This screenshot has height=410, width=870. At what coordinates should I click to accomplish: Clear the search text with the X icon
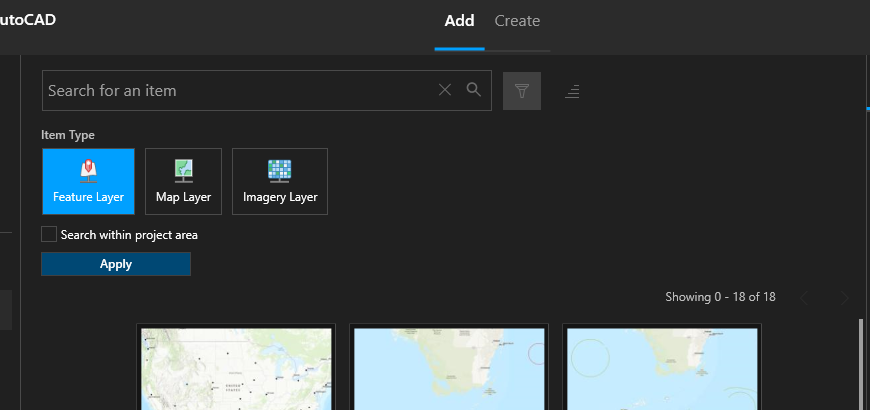(x=445, y=90)
